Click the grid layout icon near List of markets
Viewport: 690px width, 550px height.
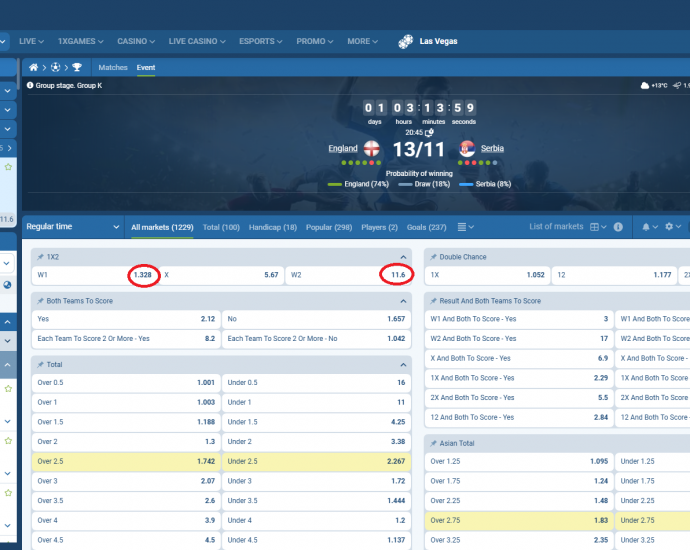click(x=595, y=227)
